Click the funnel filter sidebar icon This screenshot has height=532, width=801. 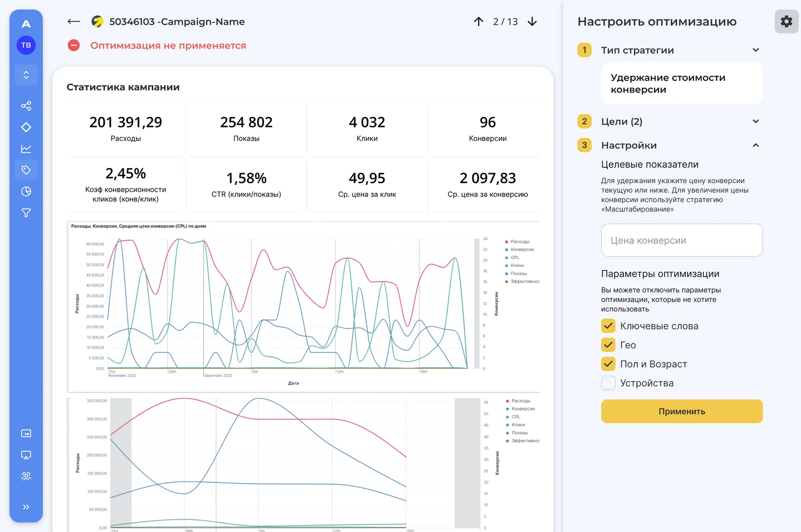[x=26, y=213]
